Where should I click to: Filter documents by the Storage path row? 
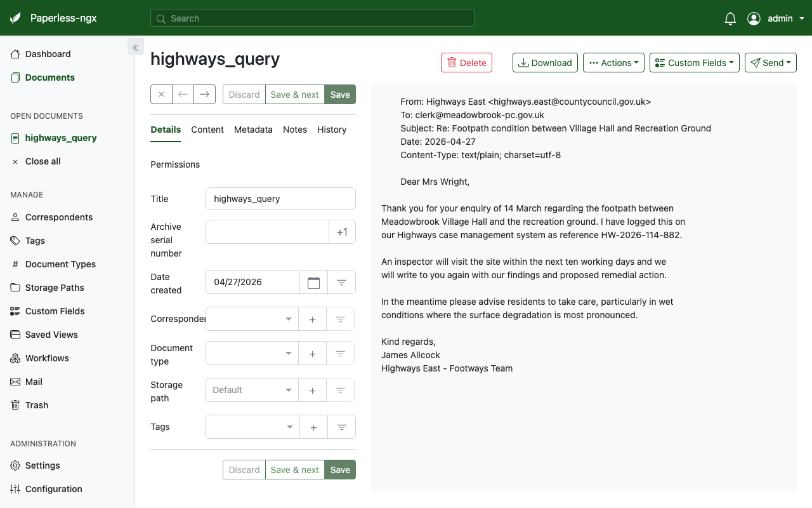(340, 390)
